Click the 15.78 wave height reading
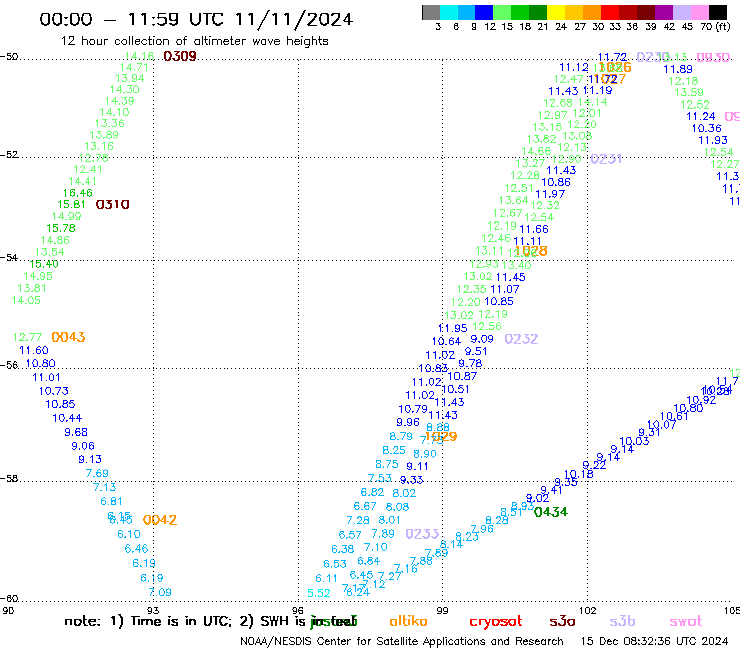Viewport: 740px width, 650px height. pyautogui.click(x=60, y=228)
